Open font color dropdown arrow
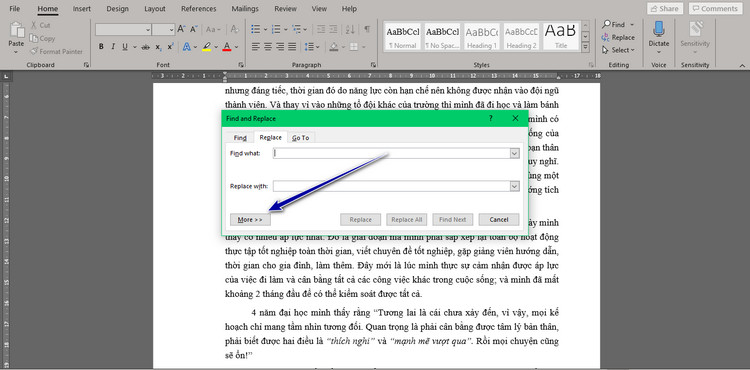The image size is (750, 370). tap(236, 47)
